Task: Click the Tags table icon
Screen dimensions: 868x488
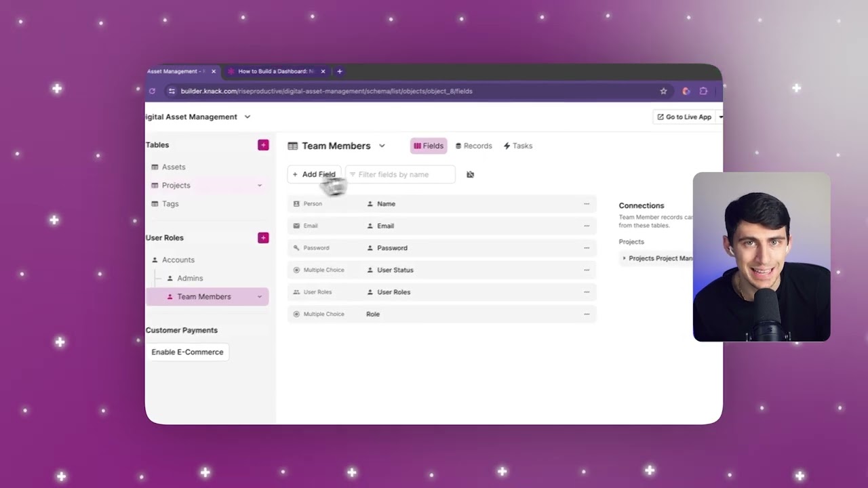Action: 155,203
